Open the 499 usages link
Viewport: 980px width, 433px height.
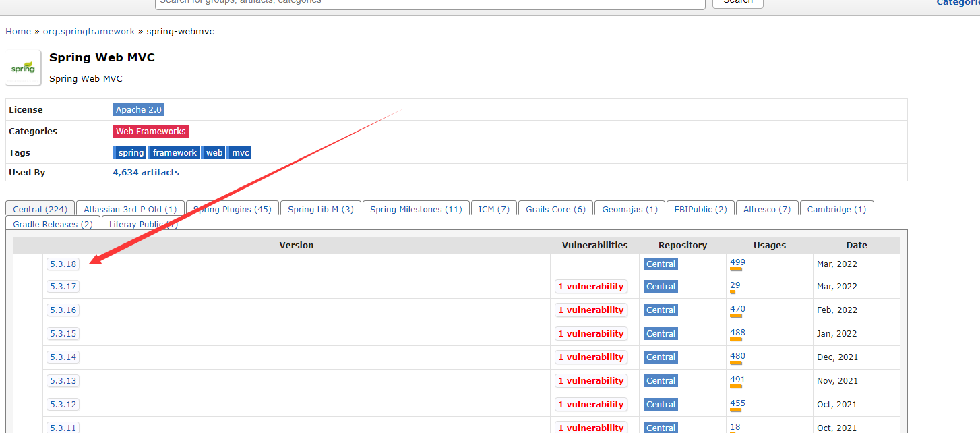coord(737,262)
